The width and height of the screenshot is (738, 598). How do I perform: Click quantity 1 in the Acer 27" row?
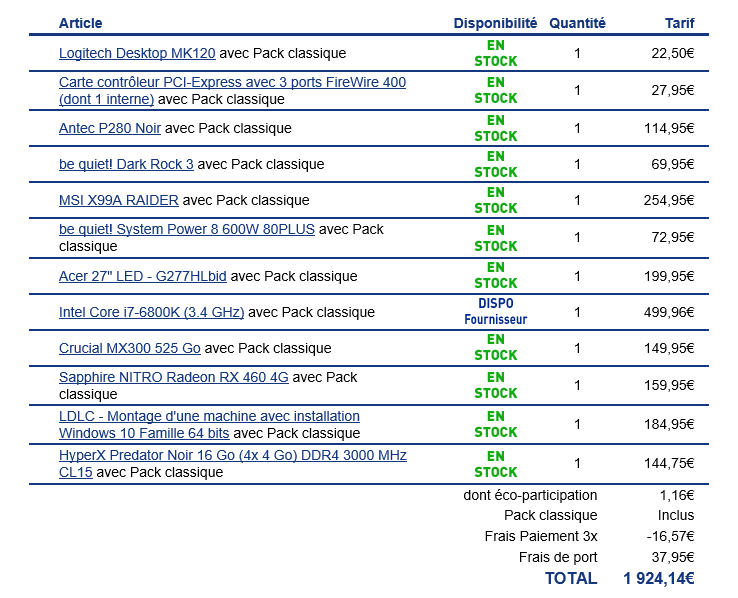(577, 276)
